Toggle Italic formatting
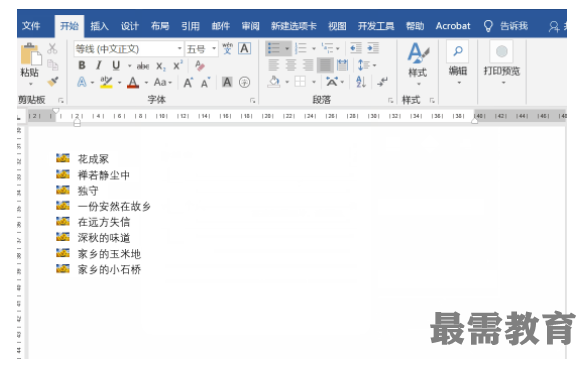This screenshot has height=368, width=582. [99, 65]
